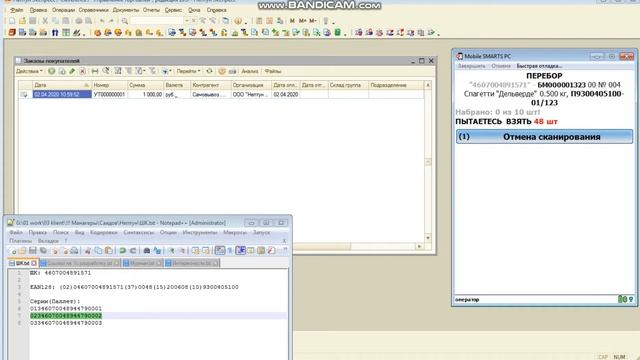Click the M- memory button in 1C toolbar
The width and height of the screenshot is (640, 360).
coord(313,21)
